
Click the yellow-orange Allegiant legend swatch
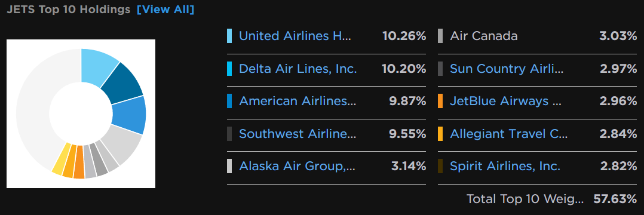(x=440, y=134)
